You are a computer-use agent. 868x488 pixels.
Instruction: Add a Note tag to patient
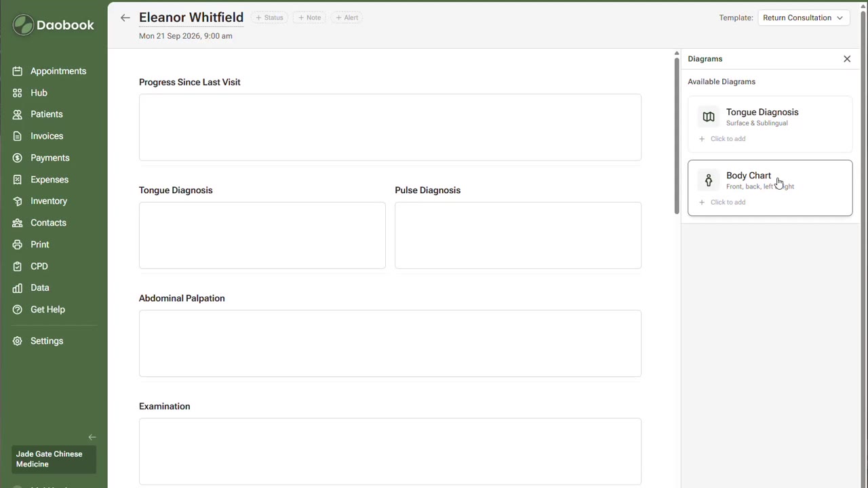coord(309,18)
